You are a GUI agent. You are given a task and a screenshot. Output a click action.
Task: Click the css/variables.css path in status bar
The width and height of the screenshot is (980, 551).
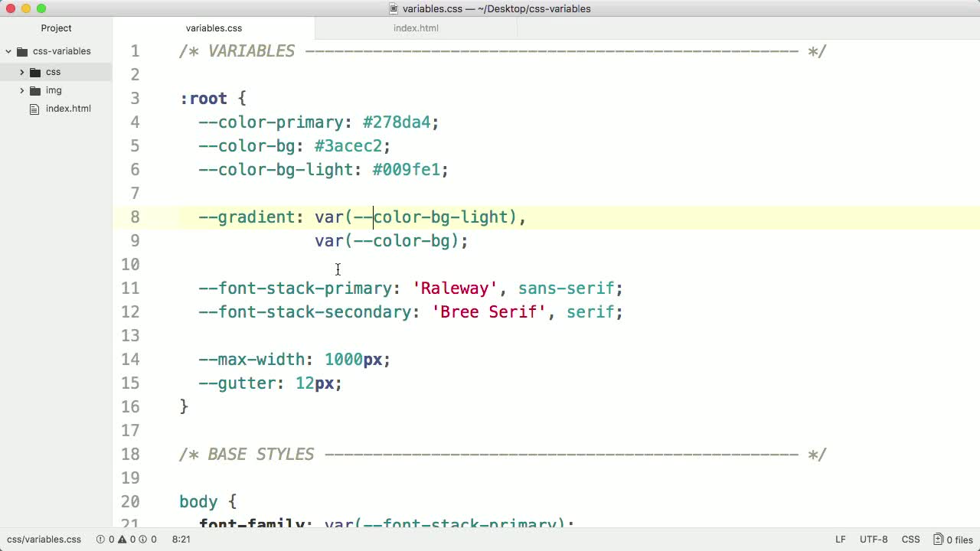(x=44, y=540)
